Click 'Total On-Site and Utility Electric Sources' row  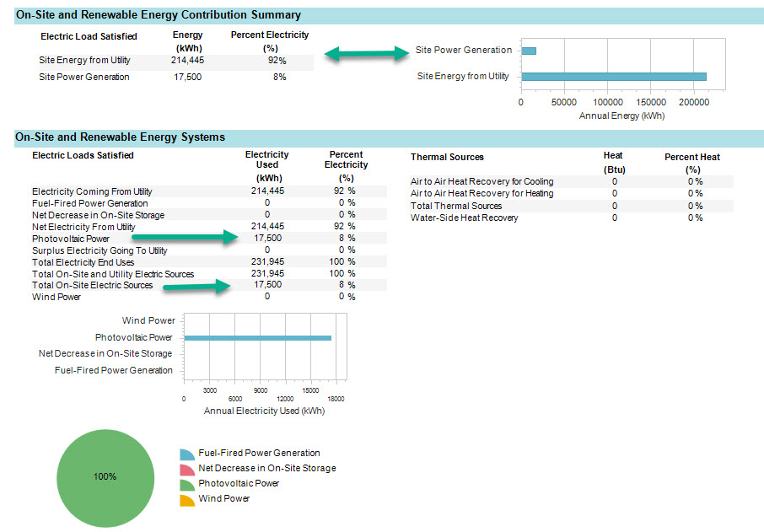point(209,274)
